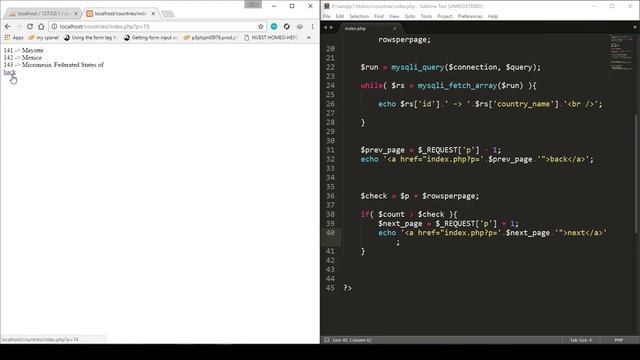Viewport: 640px width, 360px height.
Task: Click line number 24 in the gutter
Action: point(330,86)
